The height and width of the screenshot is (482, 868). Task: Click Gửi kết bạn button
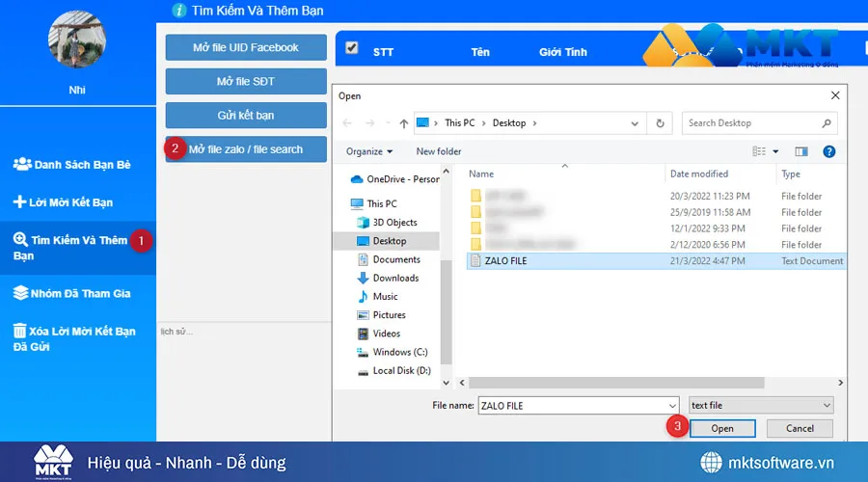coord(246,115)
